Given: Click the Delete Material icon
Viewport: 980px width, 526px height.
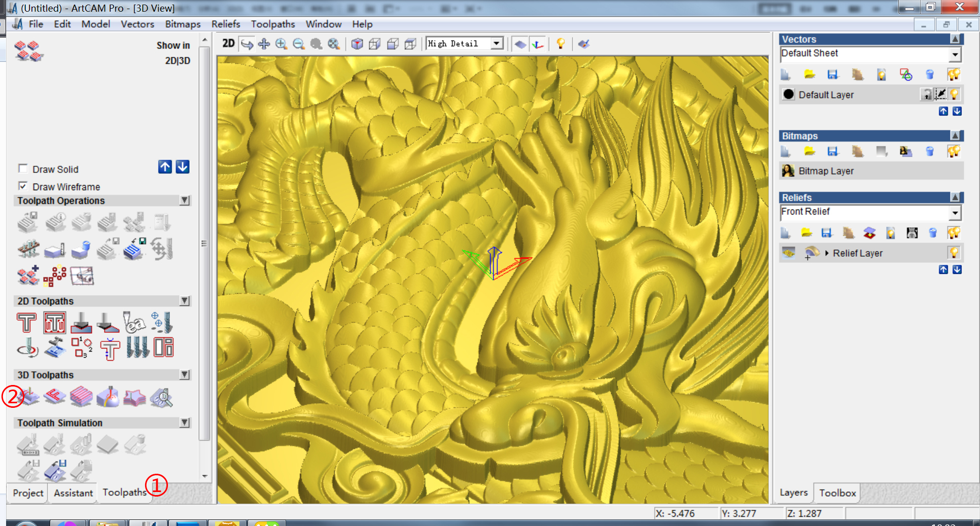Looking at the screenshot, I should tap(81, 249).
